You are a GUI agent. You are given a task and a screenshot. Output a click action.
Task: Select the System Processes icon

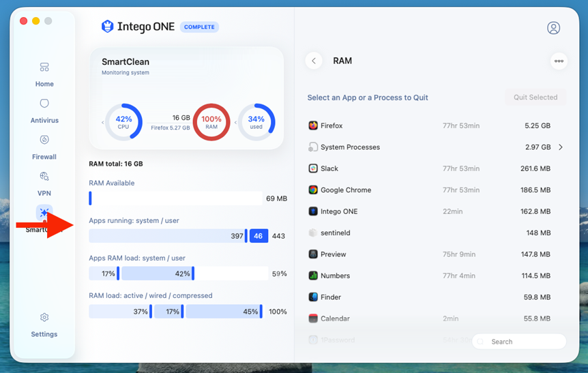(x=312, y=147)
